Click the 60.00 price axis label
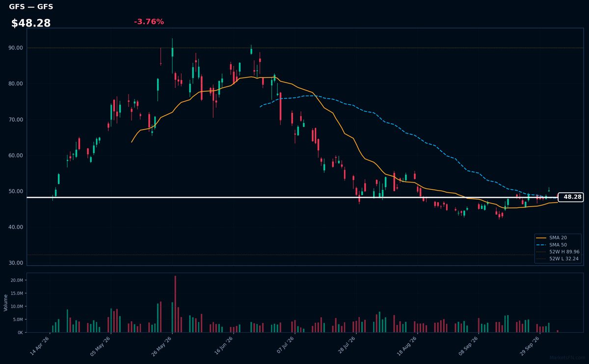Image resolution: width=589 pixels, height=364 pixels. [x=16, y=156]
